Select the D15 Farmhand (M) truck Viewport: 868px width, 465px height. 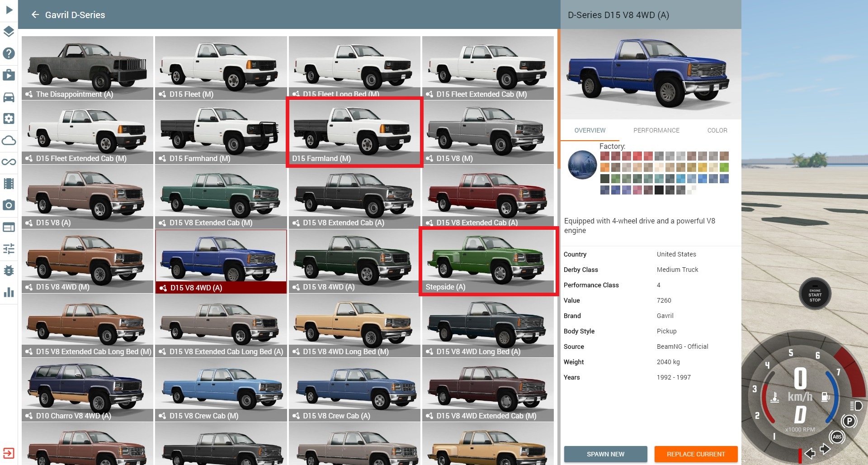pyautogui.click(x=221, y=132)
